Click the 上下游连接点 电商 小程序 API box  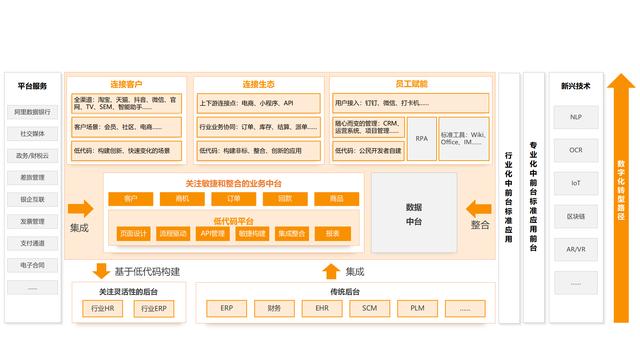click(x=258, y=103)
